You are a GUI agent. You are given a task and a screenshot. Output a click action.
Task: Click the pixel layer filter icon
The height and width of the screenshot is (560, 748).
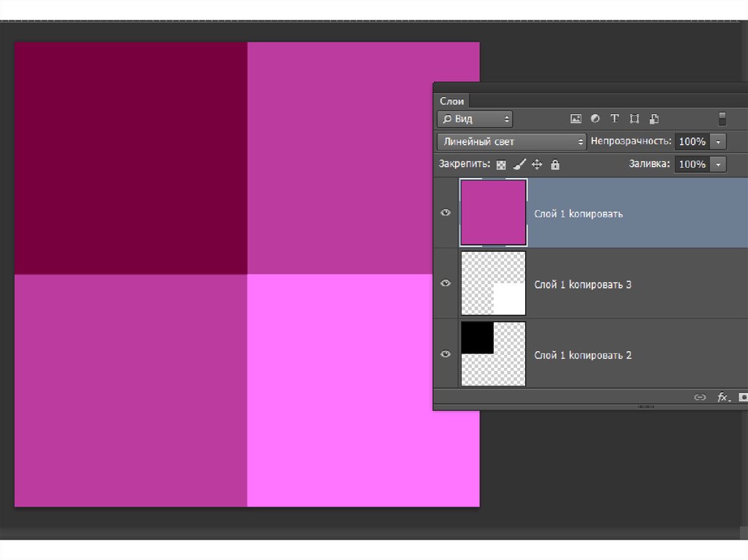click(x=576, y=118)
